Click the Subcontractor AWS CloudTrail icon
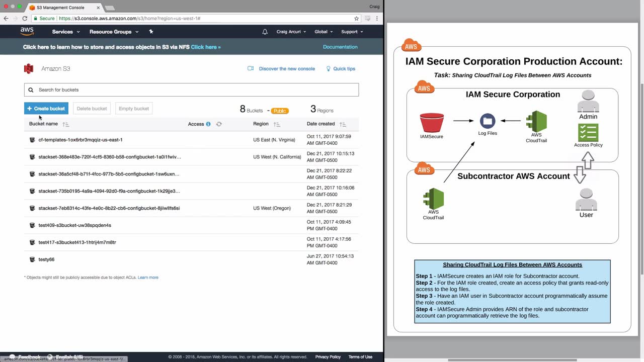Viewport: 644px width, 362px height. tap(433, 199)
